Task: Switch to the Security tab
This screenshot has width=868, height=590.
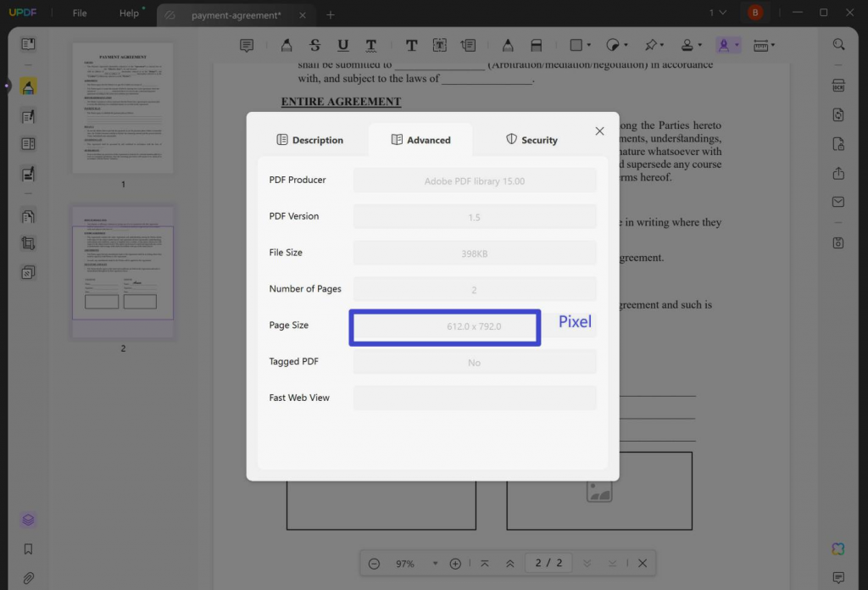Action: (x=531, y=140)
